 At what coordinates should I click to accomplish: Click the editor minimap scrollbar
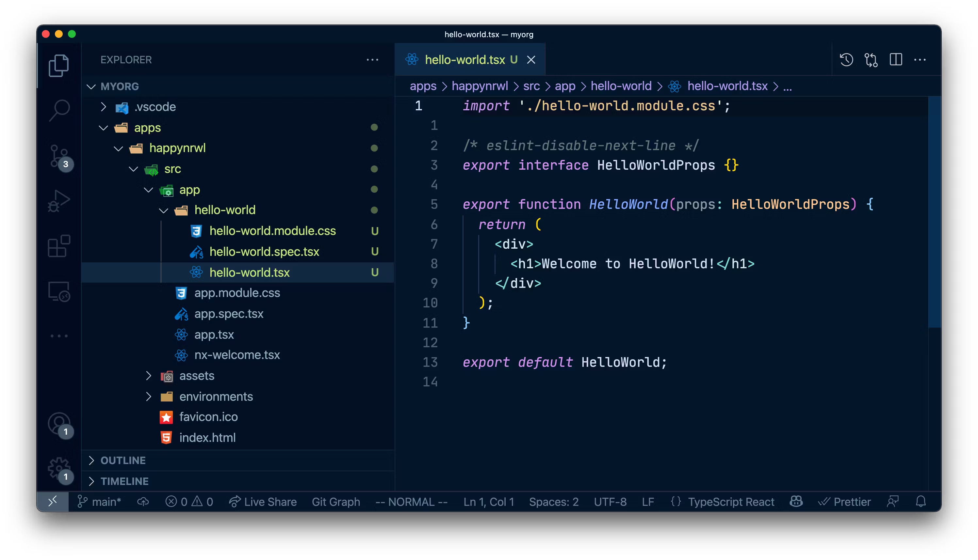[934, 211]
